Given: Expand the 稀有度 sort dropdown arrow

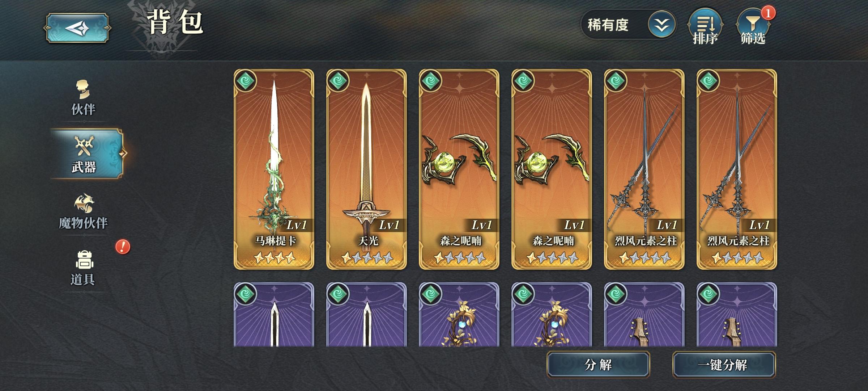Looking at the screenshot, I should [661, 25].
